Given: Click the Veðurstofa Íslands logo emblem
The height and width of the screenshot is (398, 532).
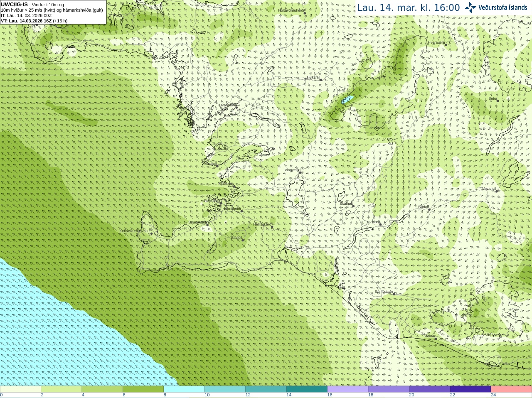Looking at the screenshot, I should pos(470,7).
